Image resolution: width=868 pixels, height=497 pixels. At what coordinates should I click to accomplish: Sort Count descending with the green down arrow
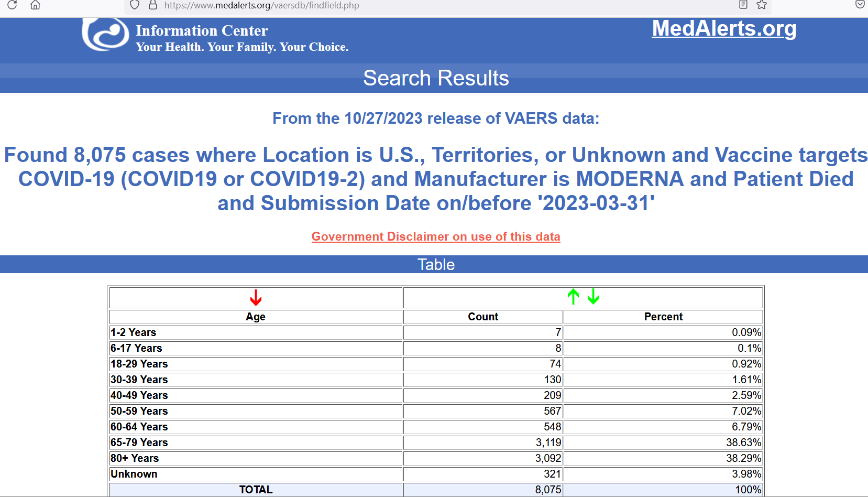[593, 297]
